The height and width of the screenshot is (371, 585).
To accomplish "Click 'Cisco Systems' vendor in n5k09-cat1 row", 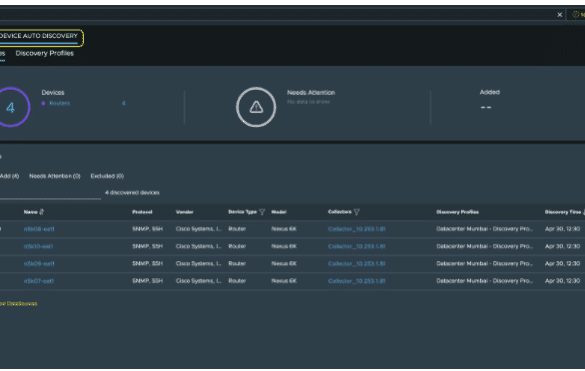I will click(198, 264).
